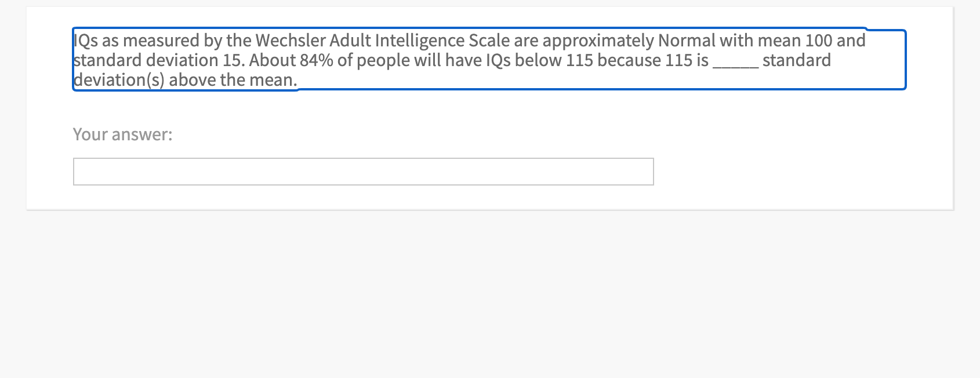This screenshot has width=980, height=378.
Task: Click the word 'approximately' in the question
Action: point(598,41)
